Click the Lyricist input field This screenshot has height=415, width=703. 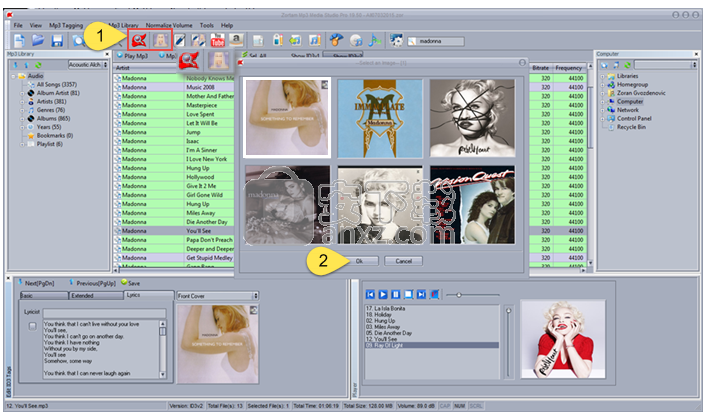(x=104, y=312)
